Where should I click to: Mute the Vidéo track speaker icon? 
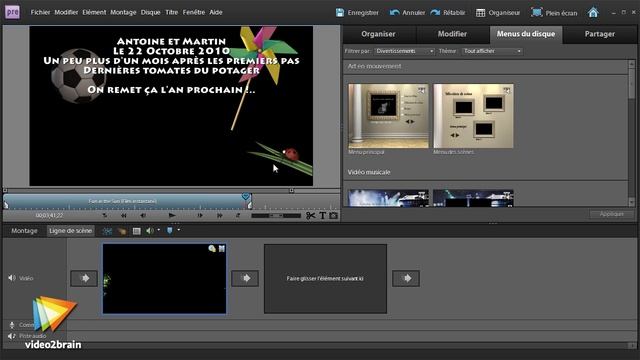tap(11, 278)
